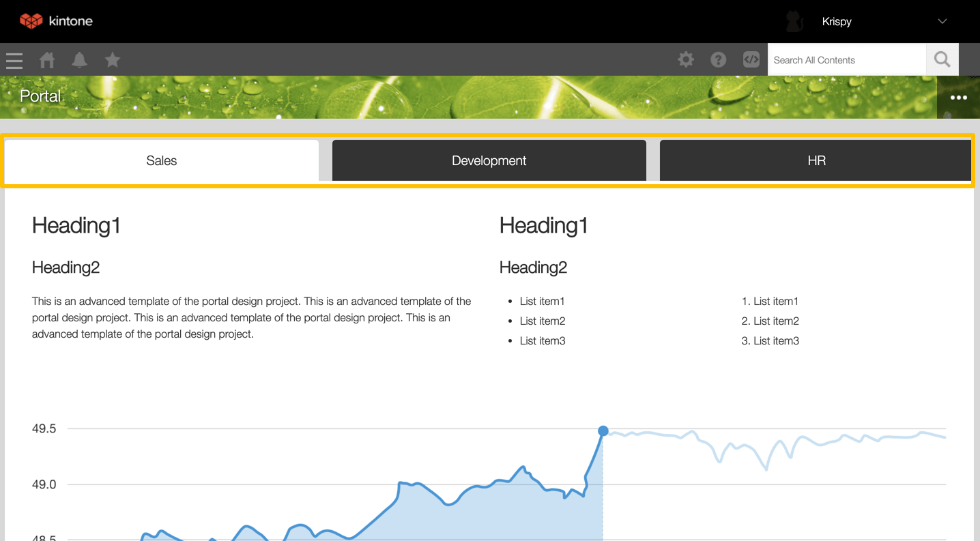Click the Krispy user avatar

click(x=794, y=21)
